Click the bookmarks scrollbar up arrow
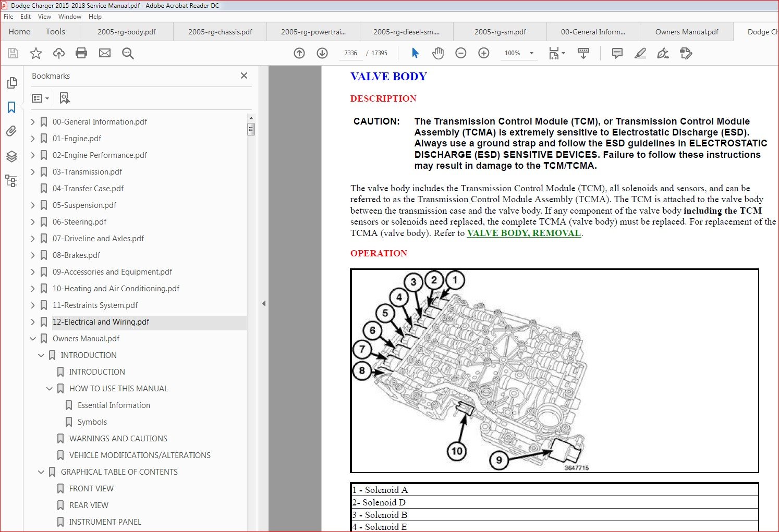779x532 pixels. [x=251, y=118]
